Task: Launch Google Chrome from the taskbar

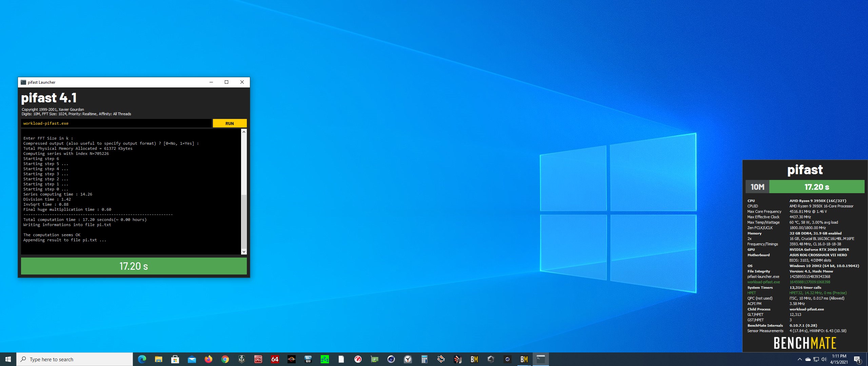Action: click(x=225, y=359)
